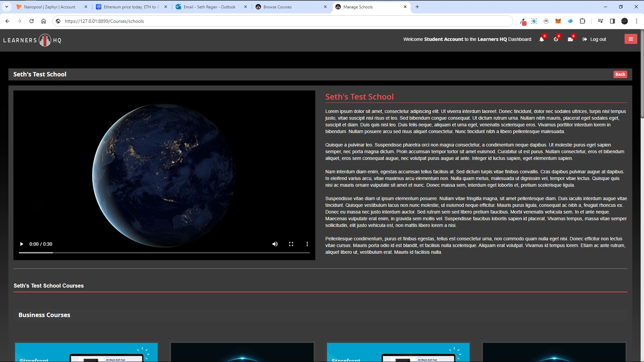Open the browser extensions puzzle icon

click(582, 21)
